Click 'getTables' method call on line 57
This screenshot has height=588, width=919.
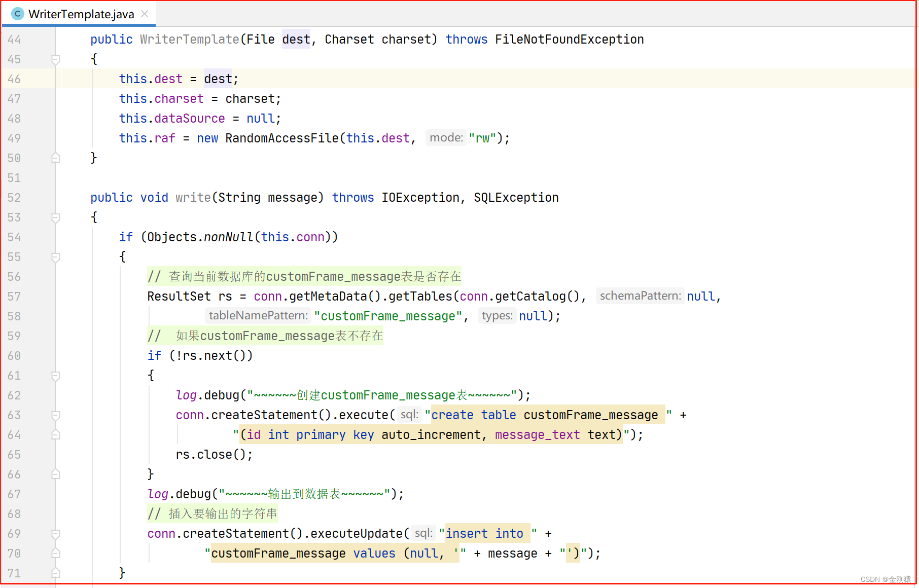point(420,297)
